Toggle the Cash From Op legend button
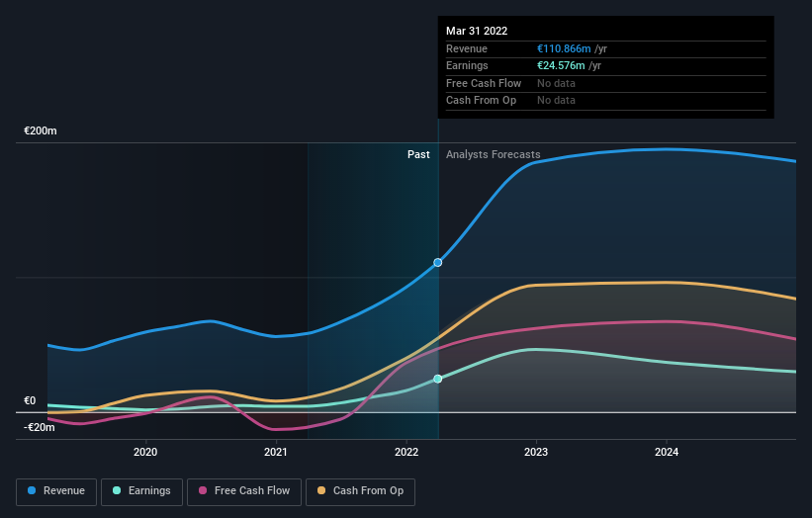The height and width of the screenshot is (518, 812). pyautogui.click(x=360, y=491)
